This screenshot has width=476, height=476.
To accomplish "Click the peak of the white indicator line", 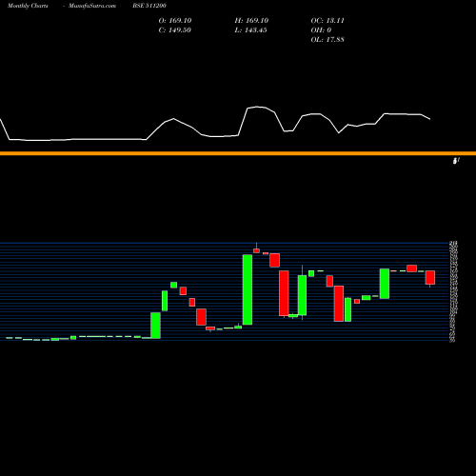I will 257,107.
